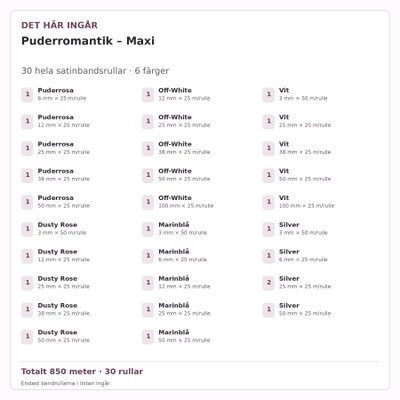Click the Totalt 850 meter summary line

[82, 371]
